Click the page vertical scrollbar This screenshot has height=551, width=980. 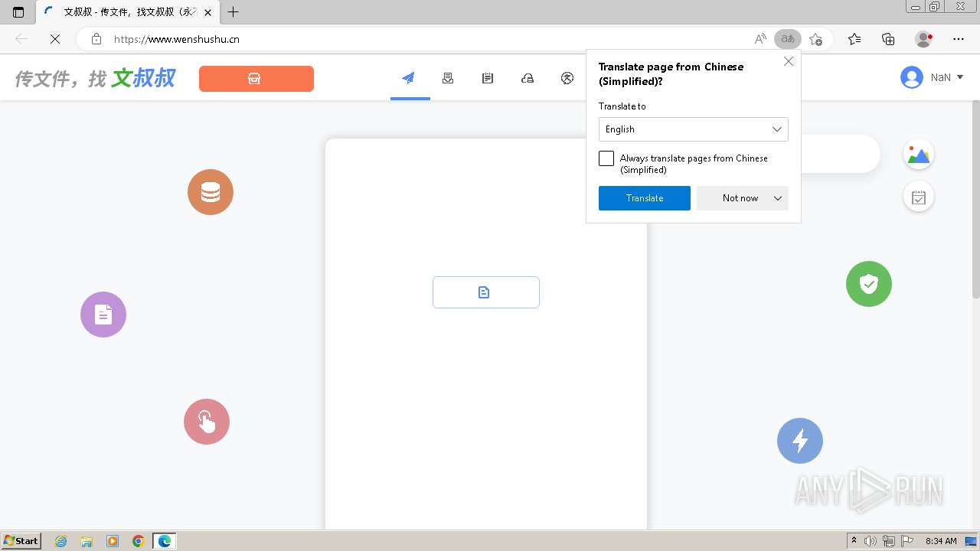[975, 199]
